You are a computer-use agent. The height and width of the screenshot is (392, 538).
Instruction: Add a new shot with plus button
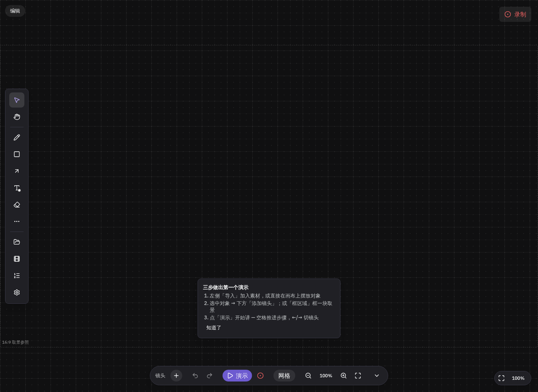click(x=176, y=376)
